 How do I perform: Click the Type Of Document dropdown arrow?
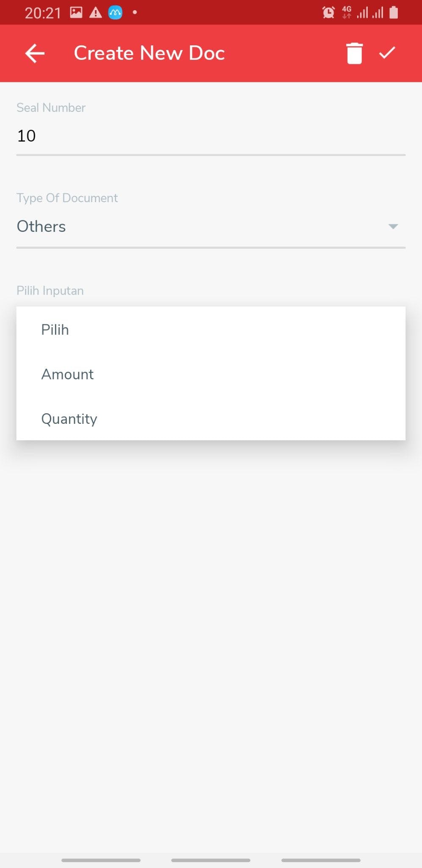[x=393, y=226]
